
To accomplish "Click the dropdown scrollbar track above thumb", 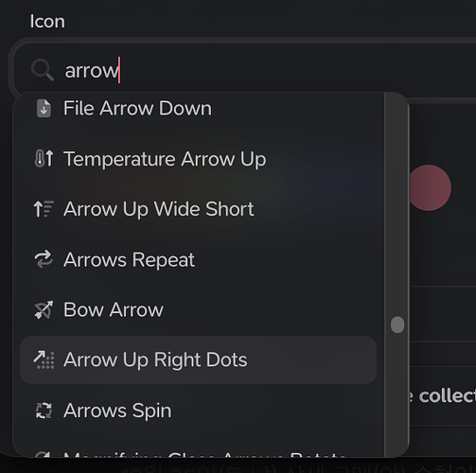I will [x=397, y=205].
